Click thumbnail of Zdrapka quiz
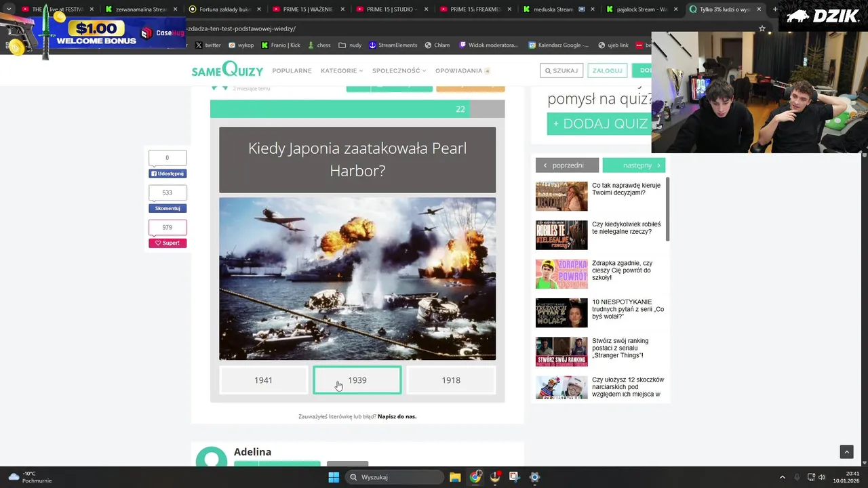 coord(561,274)
